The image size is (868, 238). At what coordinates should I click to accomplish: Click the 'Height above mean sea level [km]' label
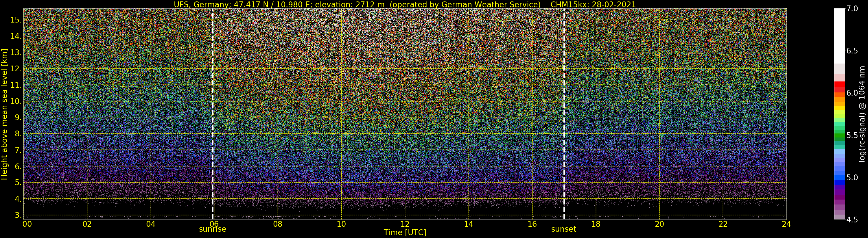4,114
